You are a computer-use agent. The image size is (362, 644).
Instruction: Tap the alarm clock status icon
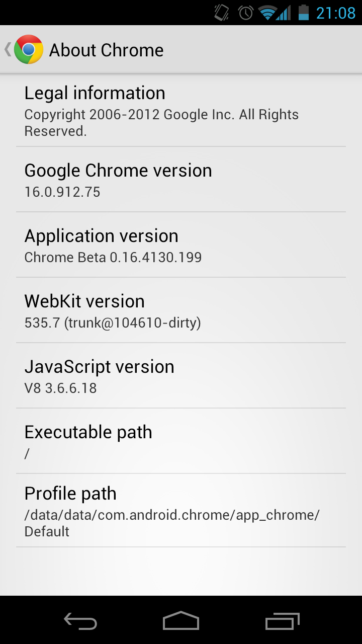pos(245,13)
